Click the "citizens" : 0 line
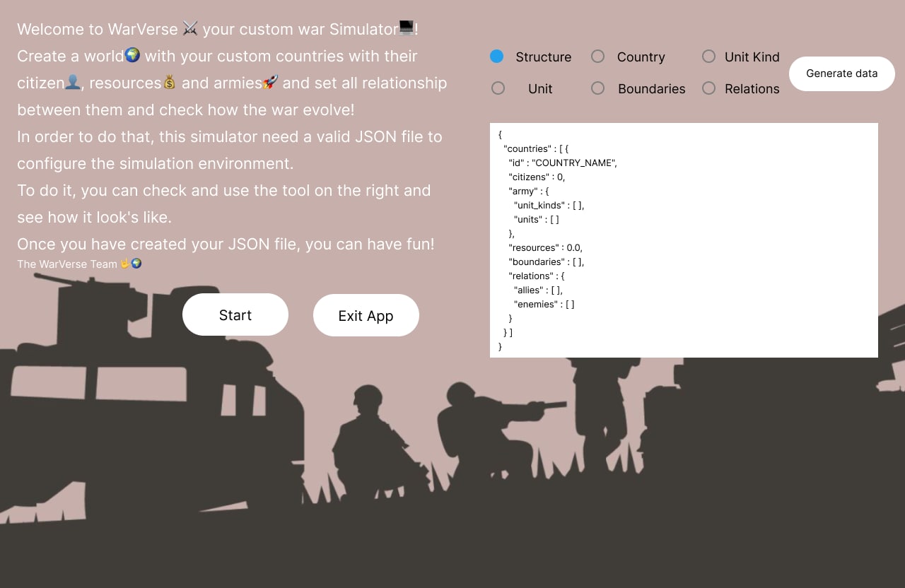 click(537, 177)
